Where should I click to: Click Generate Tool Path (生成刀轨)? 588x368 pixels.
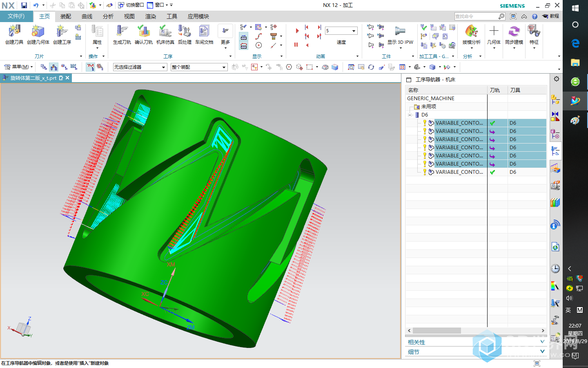[x=122, y=34]
